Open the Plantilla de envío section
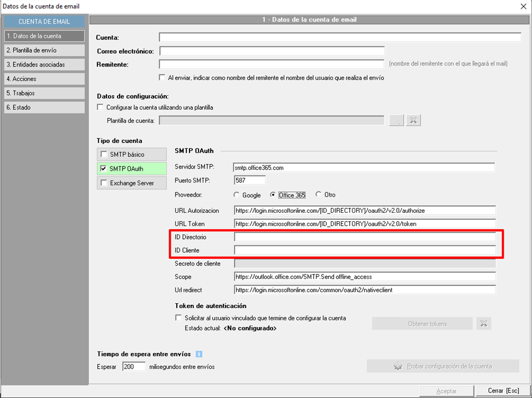532x398 pixels. [44, 50]
